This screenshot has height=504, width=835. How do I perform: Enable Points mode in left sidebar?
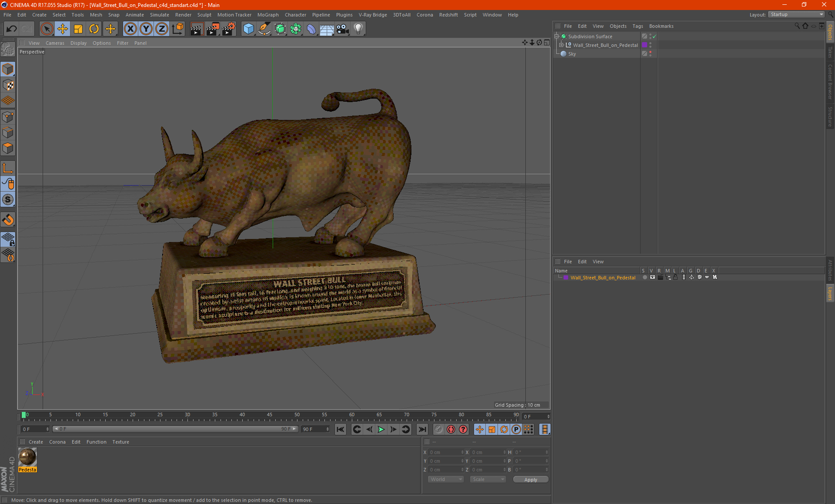tap(8, 117)
